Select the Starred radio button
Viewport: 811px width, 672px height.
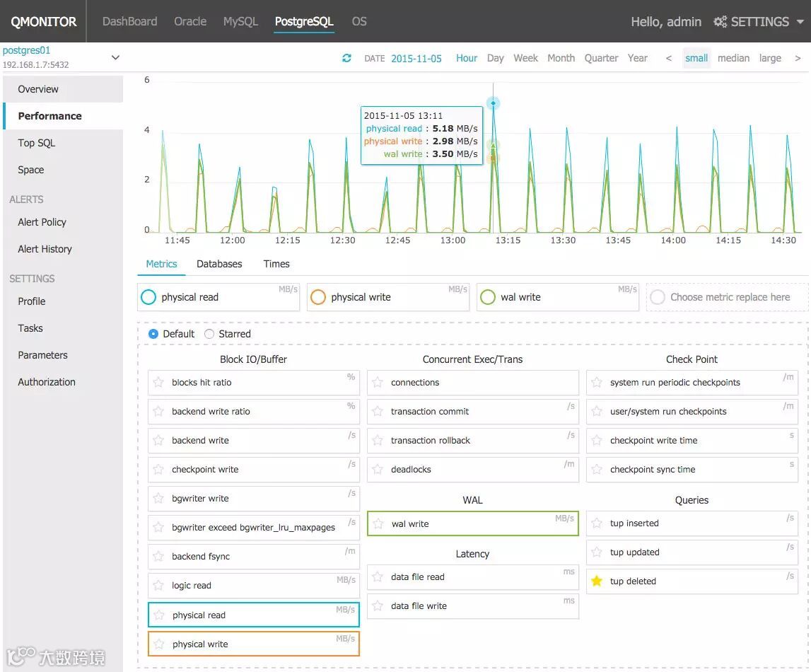[x=209, y=334]
